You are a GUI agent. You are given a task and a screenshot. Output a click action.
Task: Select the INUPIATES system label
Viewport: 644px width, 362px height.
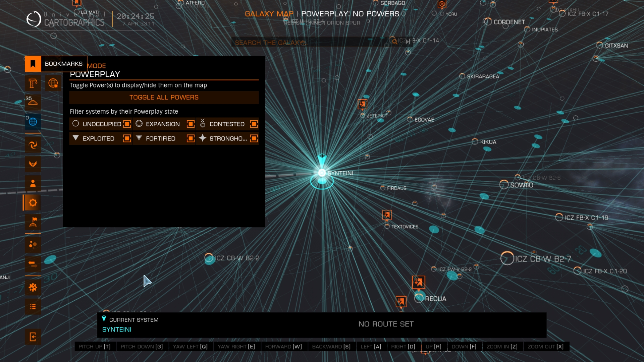tap(545, 30)
